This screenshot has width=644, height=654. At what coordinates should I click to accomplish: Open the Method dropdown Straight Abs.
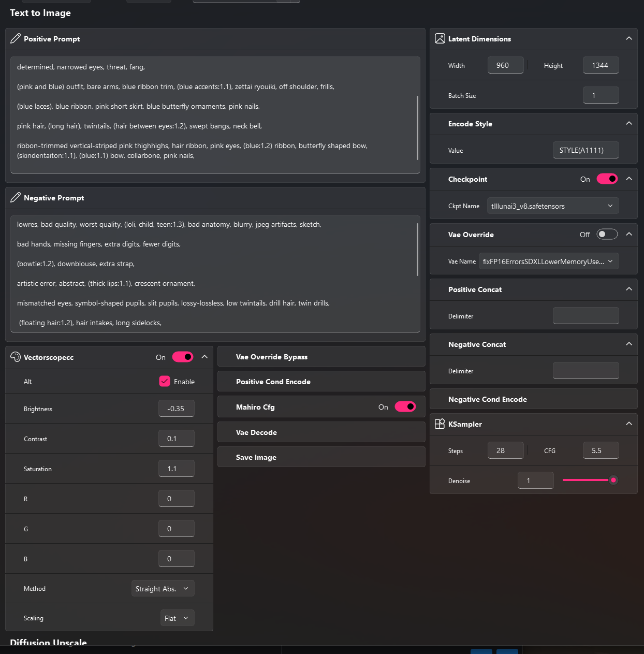tap(163, 589)
